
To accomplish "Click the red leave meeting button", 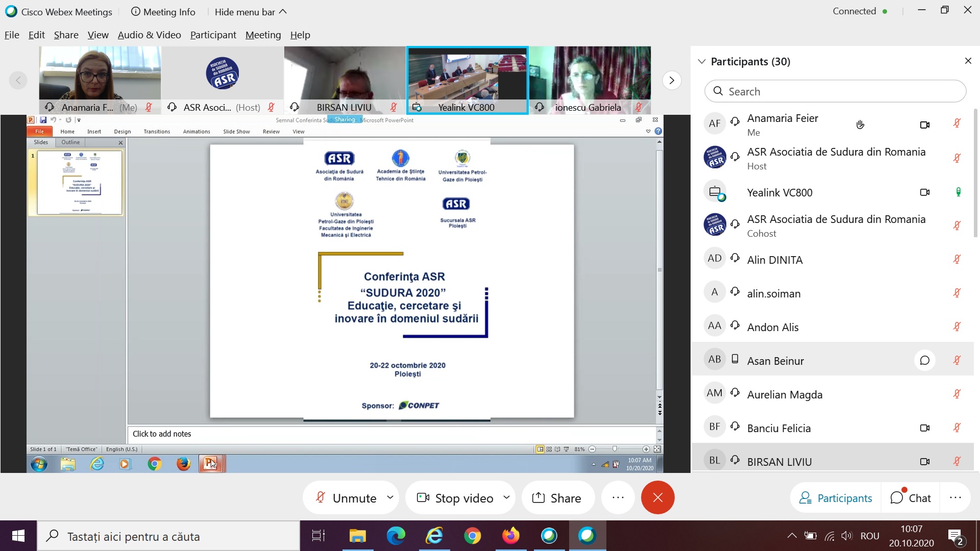I will tap(657, 497).
